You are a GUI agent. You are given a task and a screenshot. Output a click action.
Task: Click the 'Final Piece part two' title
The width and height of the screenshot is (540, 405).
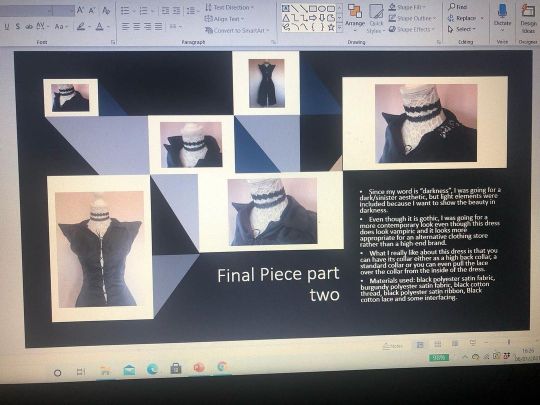pos(279,284)
